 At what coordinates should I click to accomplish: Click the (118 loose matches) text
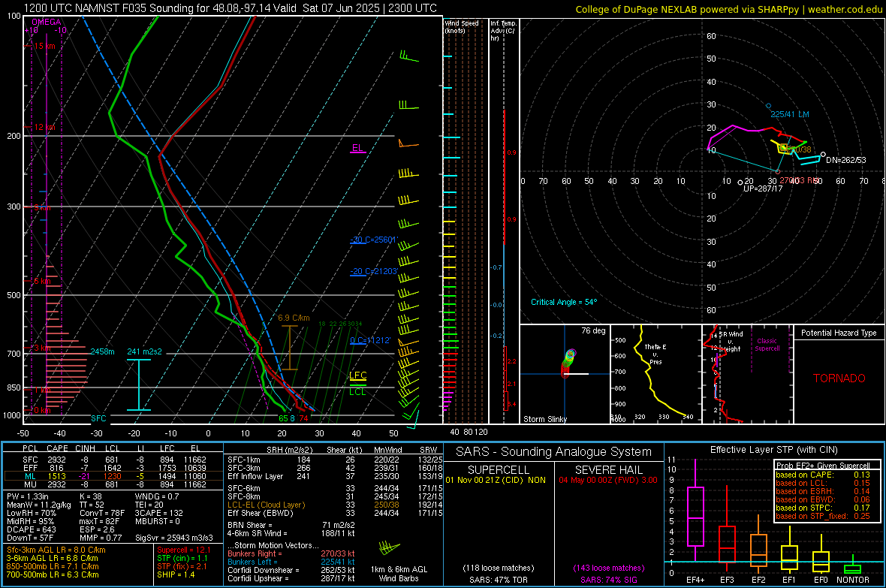(499, 568)
